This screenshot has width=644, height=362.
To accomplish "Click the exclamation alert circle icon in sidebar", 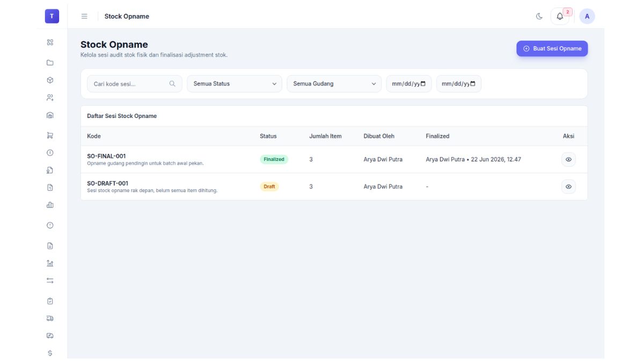I will [50, 225].
